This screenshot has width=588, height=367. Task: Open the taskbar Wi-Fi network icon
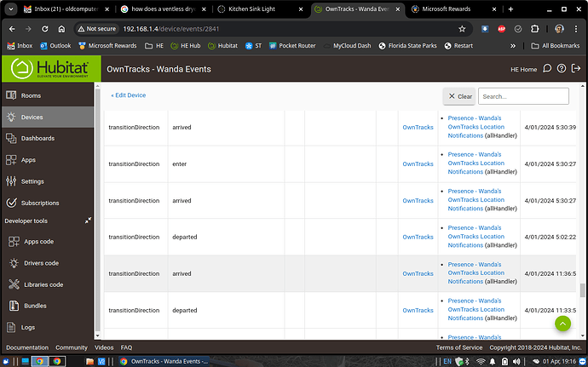481,361
